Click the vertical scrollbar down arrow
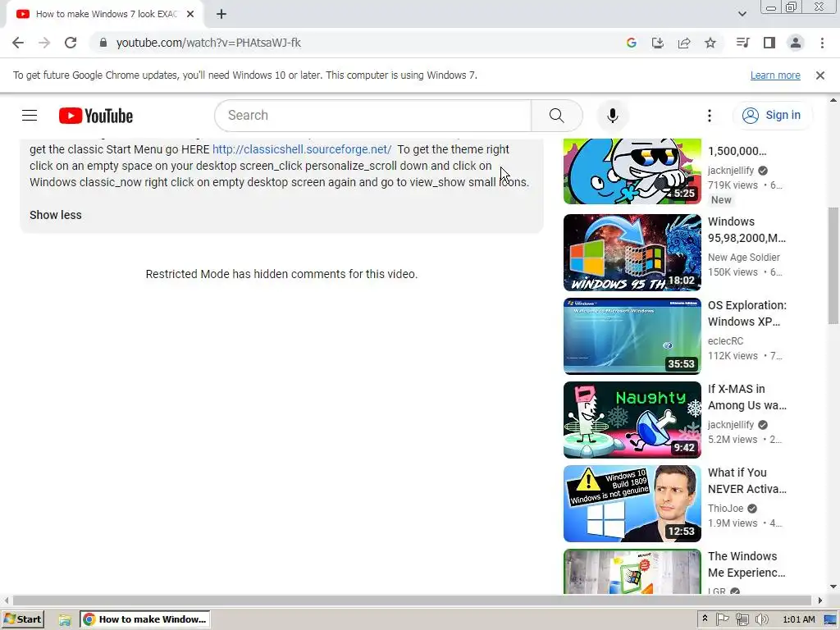Viewport: 840px width, 630px height. point(833,587)
